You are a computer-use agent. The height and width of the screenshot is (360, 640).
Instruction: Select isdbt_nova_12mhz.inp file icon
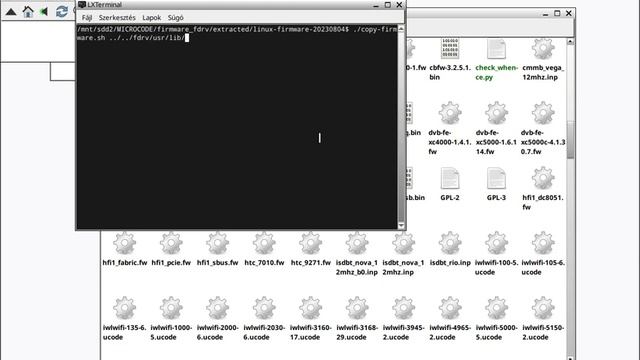pyautogui.click(x=403, y=243)
